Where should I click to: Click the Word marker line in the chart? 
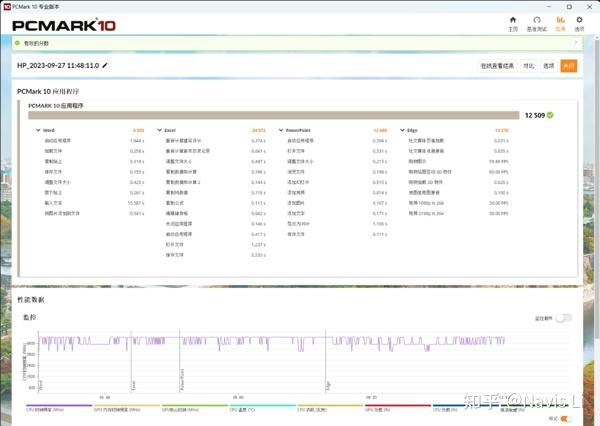tap(39, 362)
